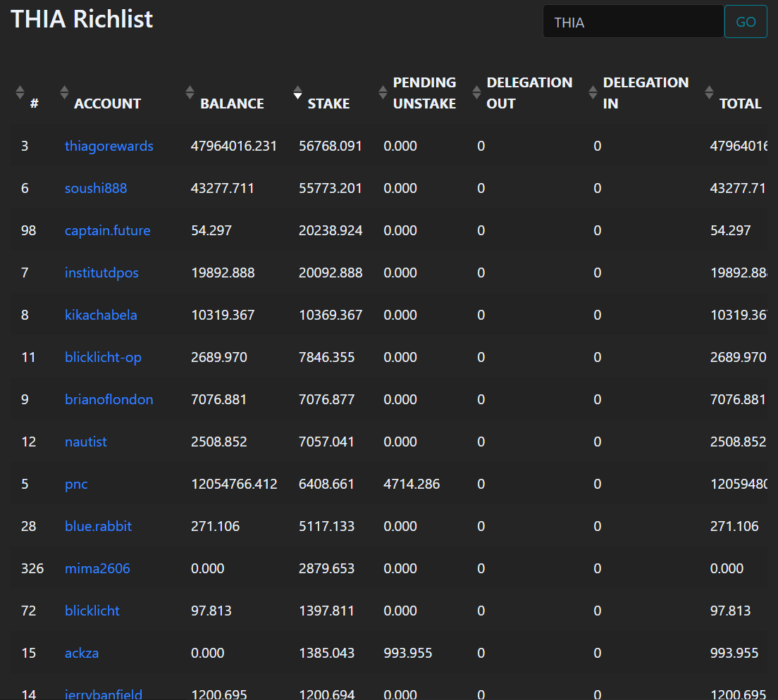Viewport: 778px width, 700px height.
Task: Click the STAKE column header text
Action: tap(328, 104)
